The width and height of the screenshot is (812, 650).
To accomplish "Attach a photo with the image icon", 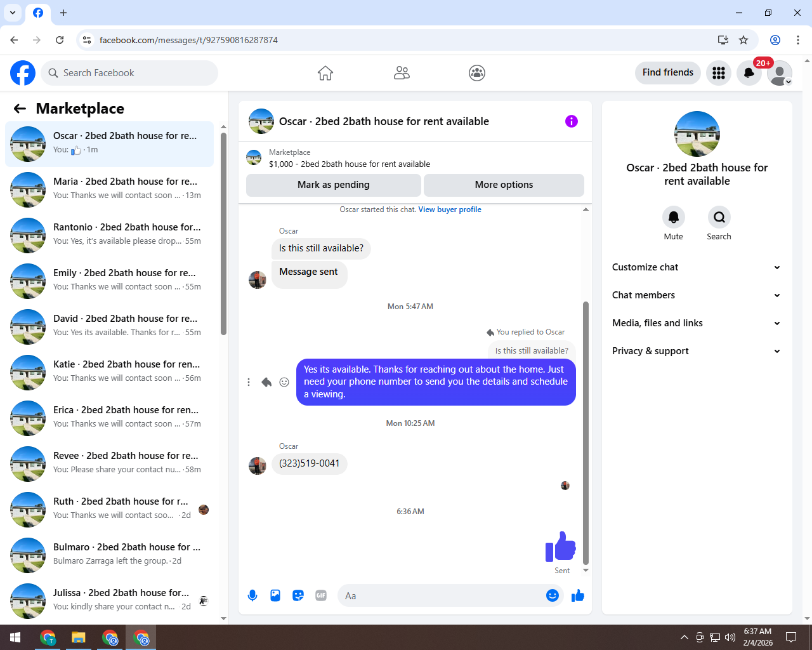I will (x=275, y=595).
